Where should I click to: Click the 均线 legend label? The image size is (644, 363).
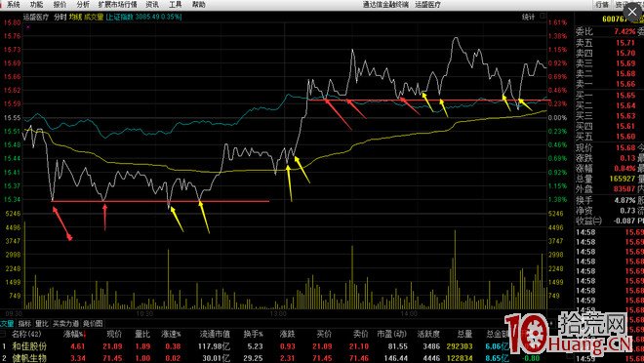75,17
